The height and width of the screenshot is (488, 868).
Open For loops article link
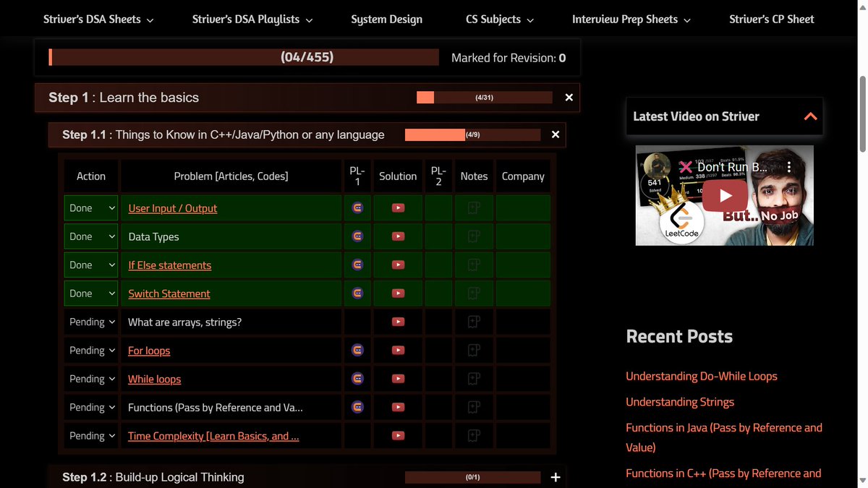tap(149, 351)
